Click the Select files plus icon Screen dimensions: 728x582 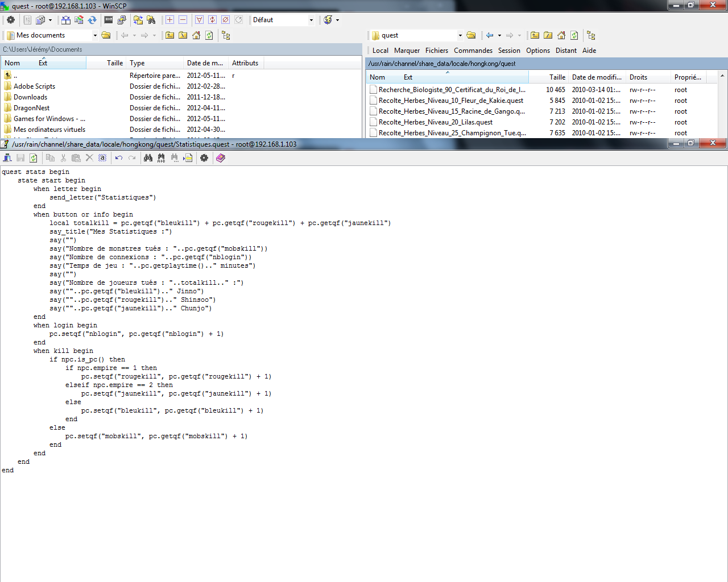(x=169, y=20)
